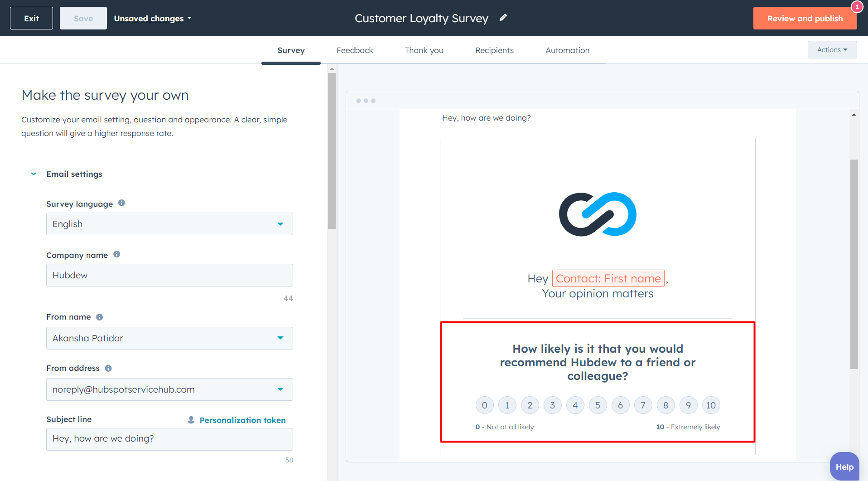Select rating 7 in survey preview
868x481 pixels.
tap(643, 405)
